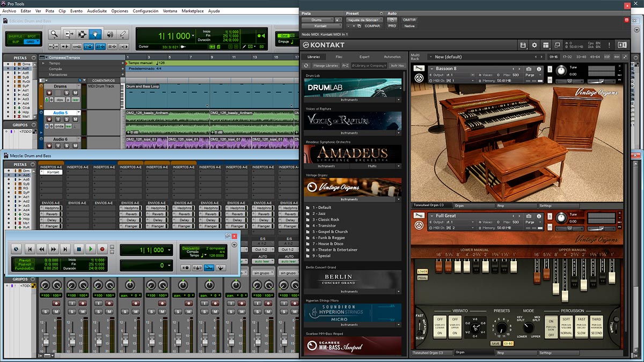Switch to Kontakt Automation tab
Screen dimensions: 644x362
[392, 57]
